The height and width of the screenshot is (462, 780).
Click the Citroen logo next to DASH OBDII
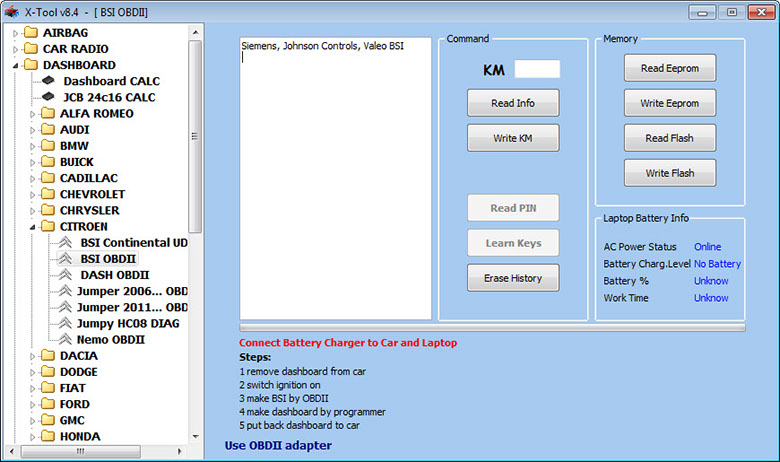[x=66, y=275]
